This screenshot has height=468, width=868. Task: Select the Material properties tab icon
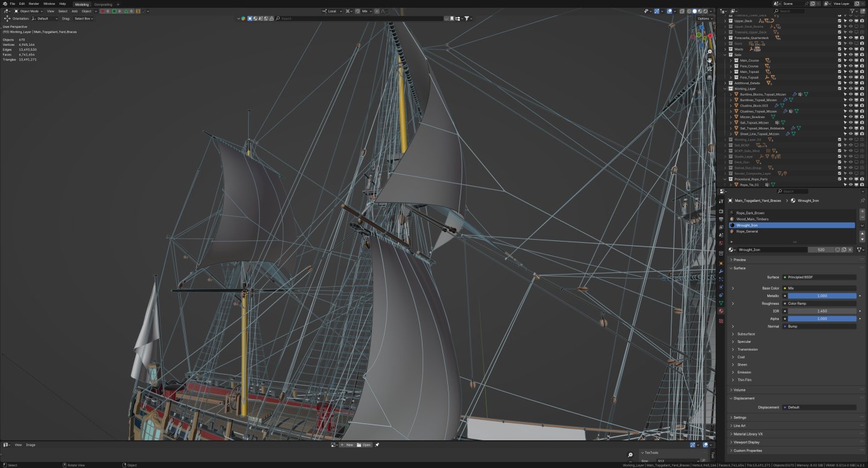[x=721, y=311]
